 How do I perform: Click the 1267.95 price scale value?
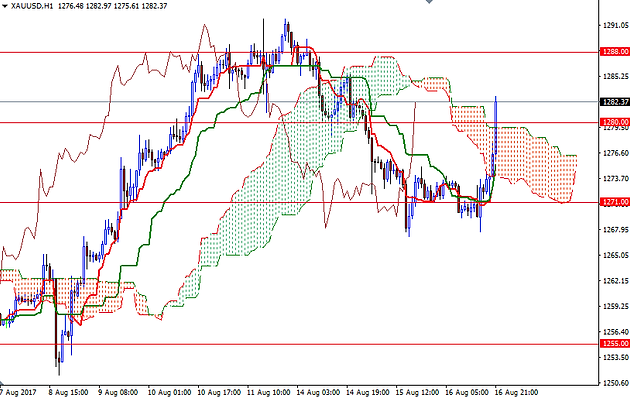point(616,230)
